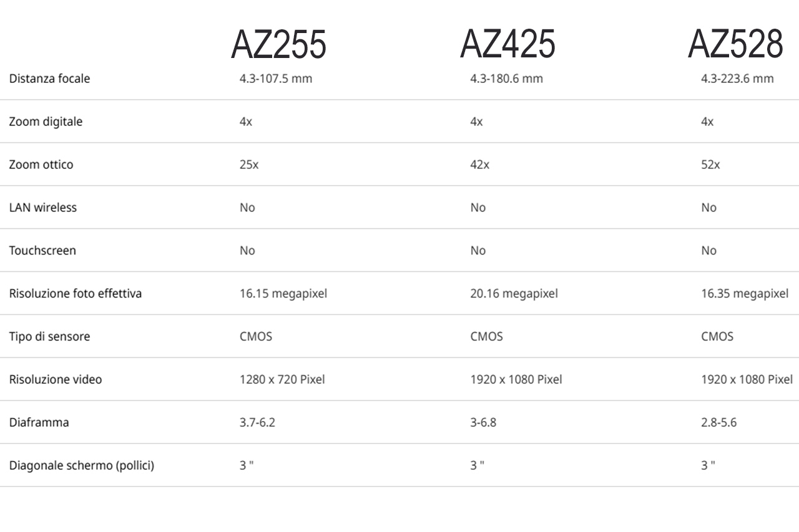Click the Zoom ottico row label
The height and width of the screenshot is (532, 799).
(x=41, y=165)
